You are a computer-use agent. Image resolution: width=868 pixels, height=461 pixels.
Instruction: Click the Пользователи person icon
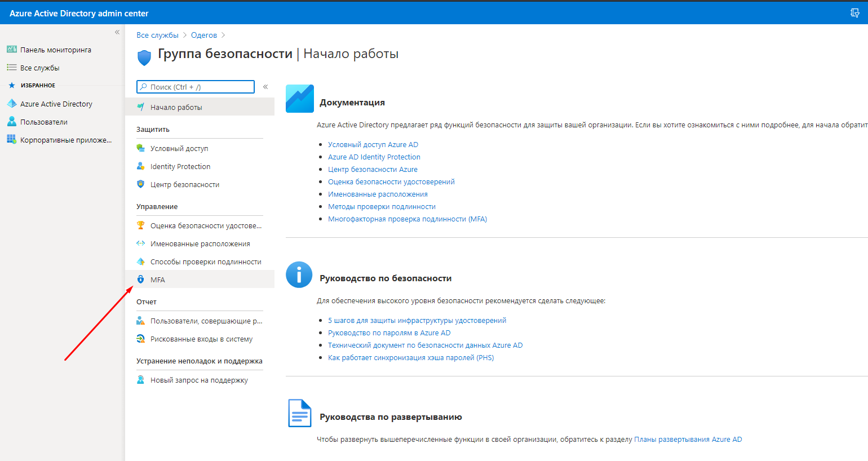(x=12, y=122)
